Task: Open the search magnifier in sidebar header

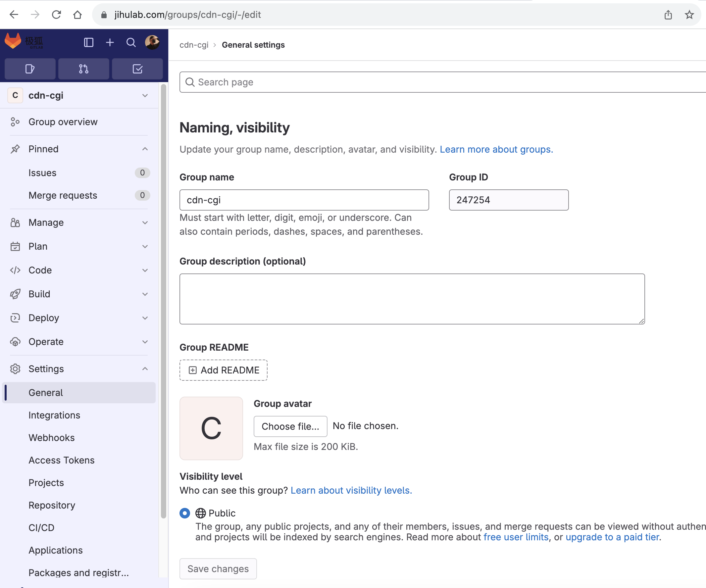Action: [x=131, y=42]
